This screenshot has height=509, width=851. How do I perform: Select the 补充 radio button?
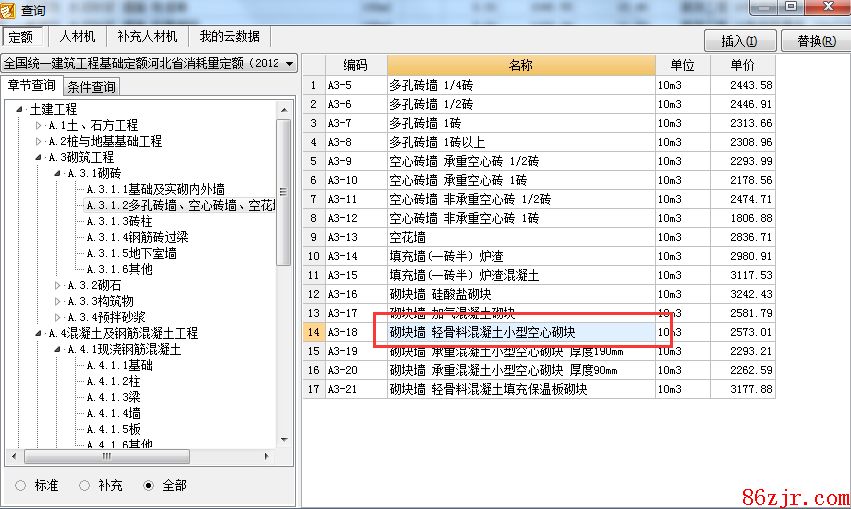coord(85,485)
